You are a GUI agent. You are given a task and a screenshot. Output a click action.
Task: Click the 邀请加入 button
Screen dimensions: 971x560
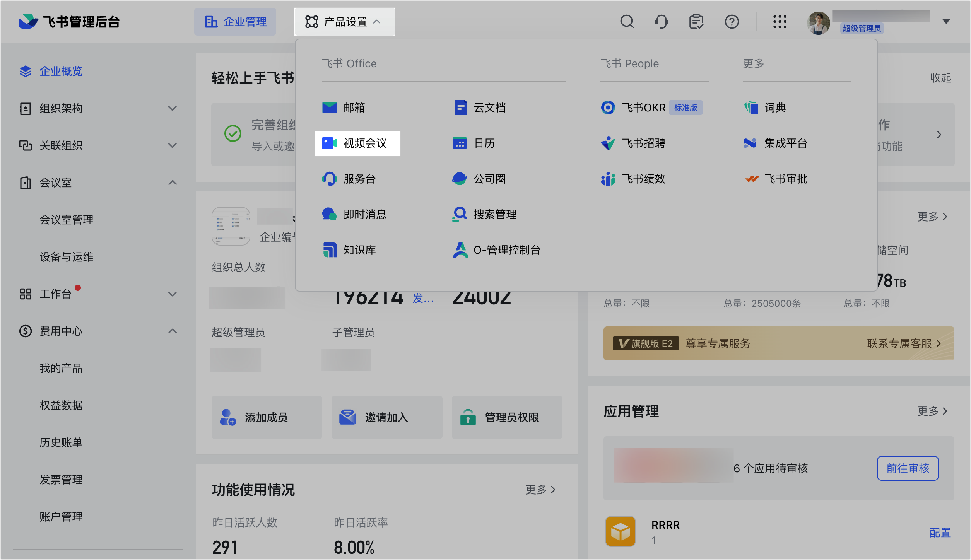click(387, 417)
